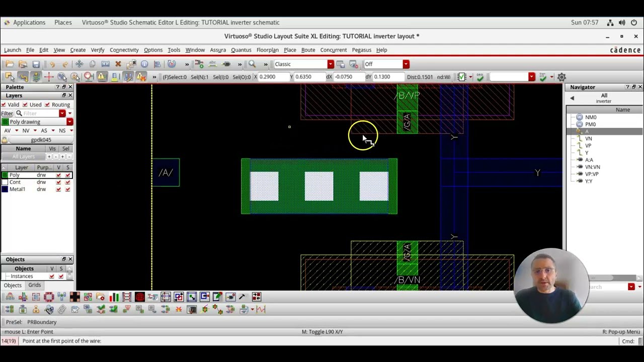Click the paperclip icon in bottom toolbar
The height and width of the screenshot is (362, 644).
click(x=62, y=310)
